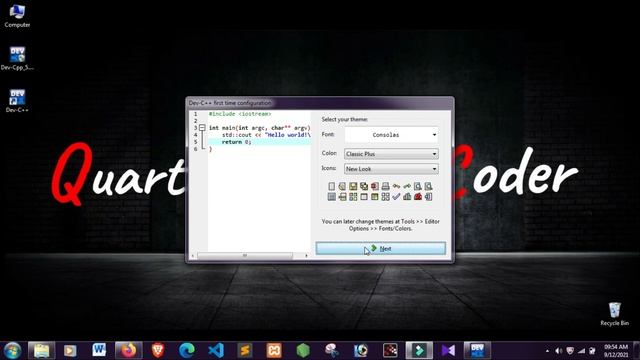The width and height of the screenshot is (640, 360).
Task: Click the '#include <iostream>' line in preview
Action: (x=240, y=114)
